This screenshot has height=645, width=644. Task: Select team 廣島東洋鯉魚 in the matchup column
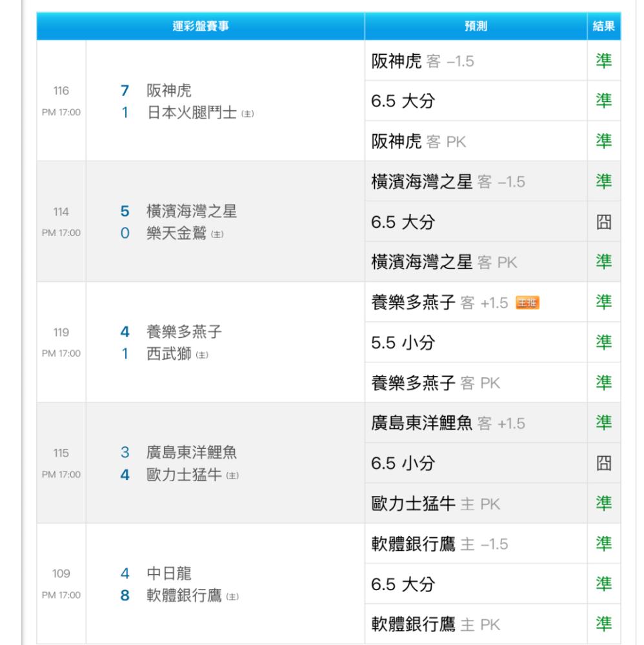192,453
